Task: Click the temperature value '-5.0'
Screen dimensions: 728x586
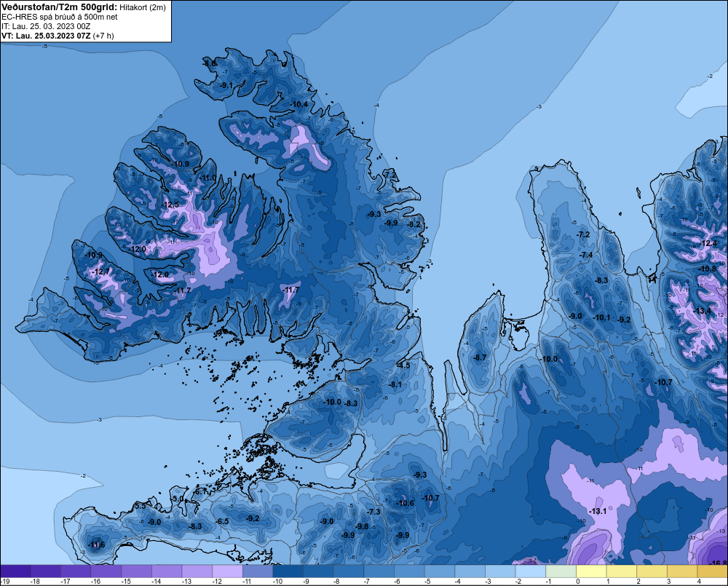Action: pyautogui.click(x=178, y=499)
